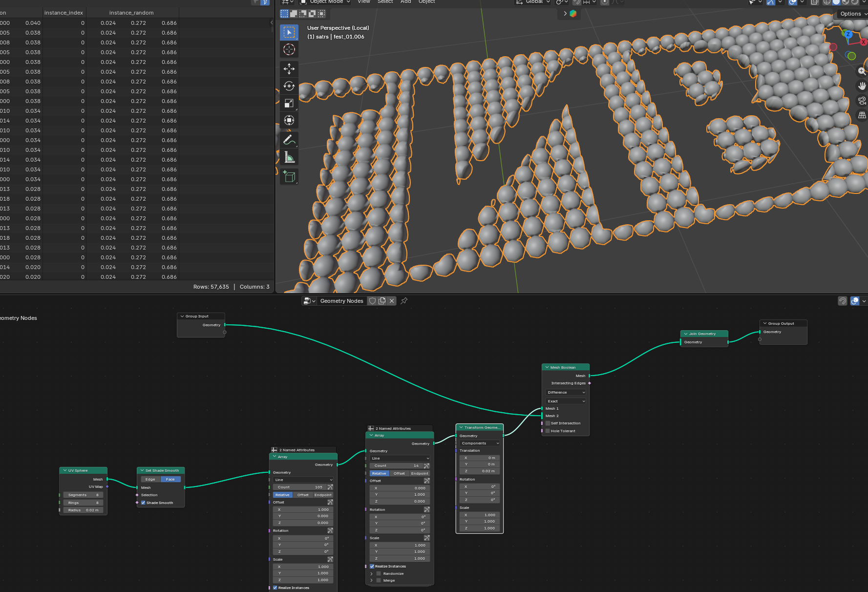Activate the 3D Cursor tool

pyautogui.click(x=289, y=49)
